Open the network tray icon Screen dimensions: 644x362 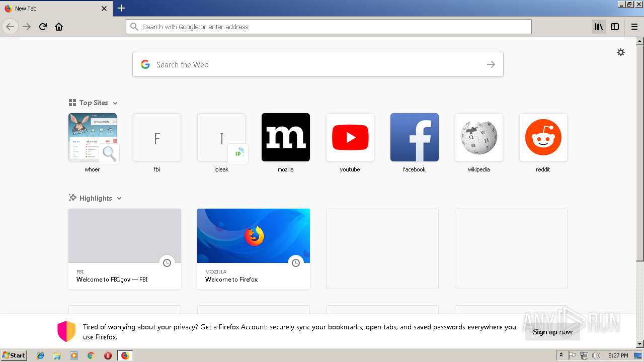tap(584, 355)
